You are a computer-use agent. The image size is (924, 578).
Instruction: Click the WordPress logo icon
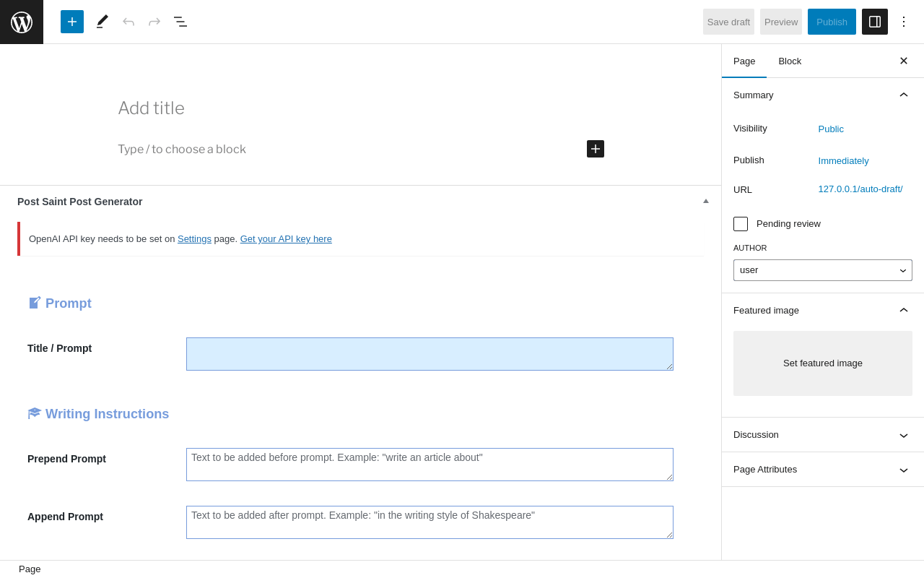click(22, 22)
